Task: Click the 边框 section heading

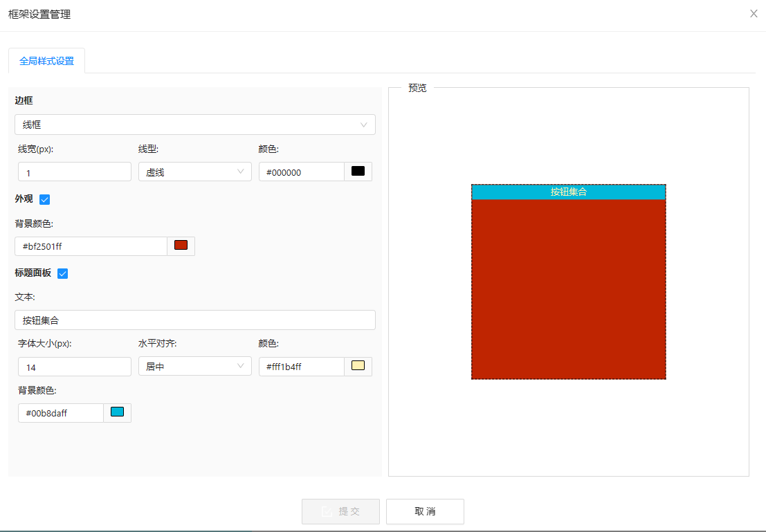Action: (24, 100)
